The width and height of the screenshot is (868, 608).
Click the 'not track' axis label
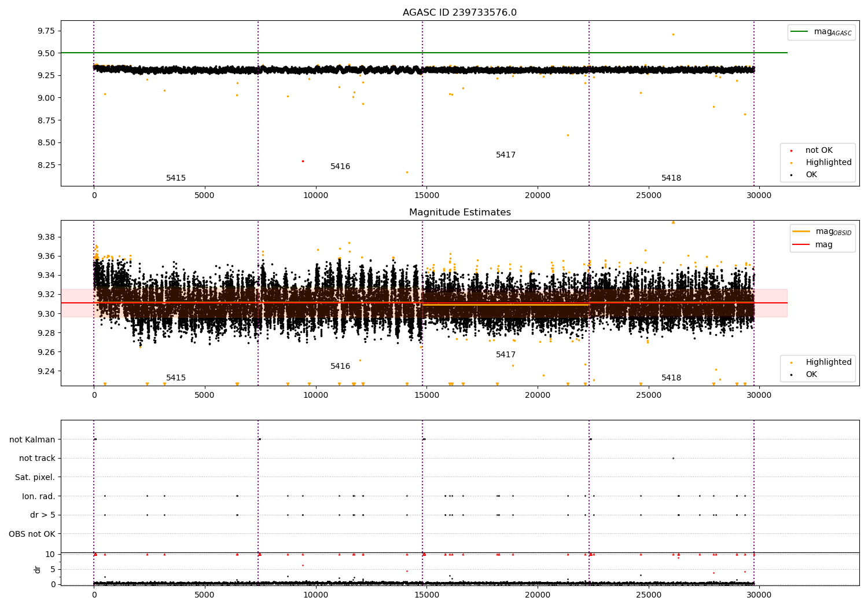[x=37, y=458]
